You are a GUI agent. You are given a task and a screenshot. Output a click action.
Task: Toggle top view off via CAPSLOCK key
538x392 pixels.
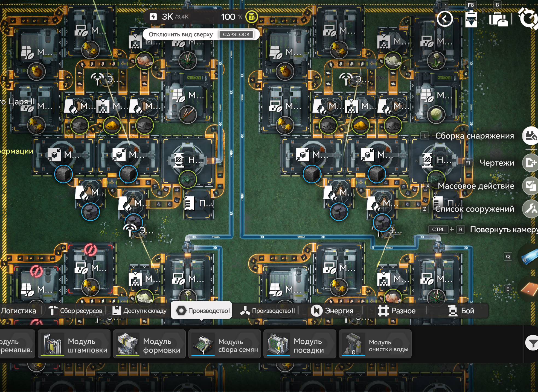coord(236,34)
